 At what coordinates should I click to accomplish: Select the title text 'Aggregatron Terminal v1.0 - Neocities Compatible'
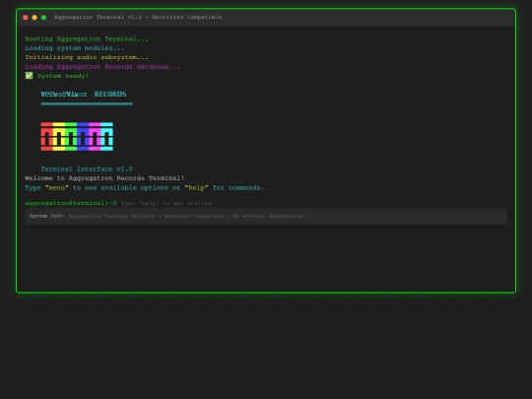click(x=138, y=17)
